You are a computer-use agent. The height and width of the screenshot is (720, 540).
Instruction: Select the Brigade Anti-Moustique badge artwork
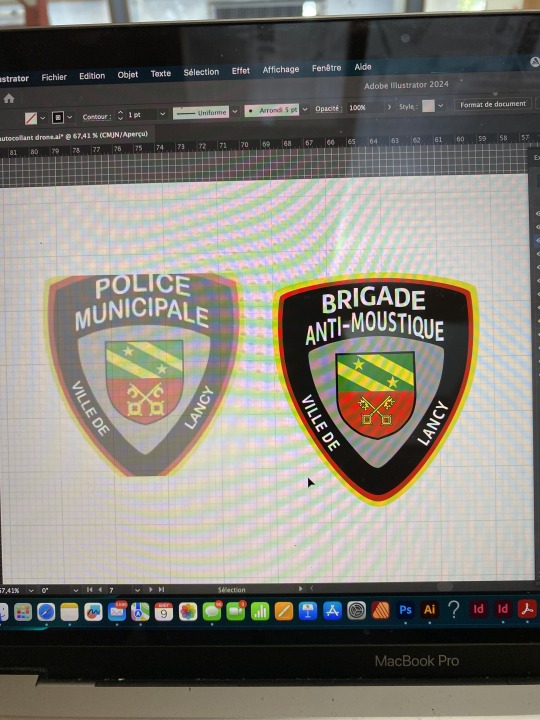pos(376,389)
